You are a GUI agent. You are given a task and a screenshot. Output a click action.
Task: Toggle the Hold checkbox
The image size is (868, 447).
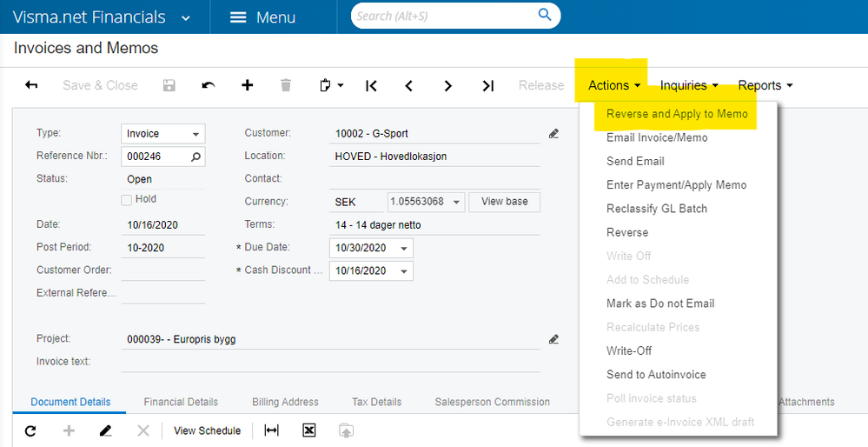[126, 200]
